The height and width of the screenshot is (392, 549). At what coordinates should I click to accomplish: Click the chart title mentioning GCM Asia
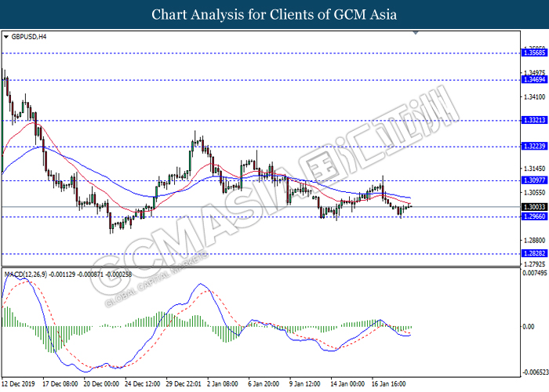274,14
